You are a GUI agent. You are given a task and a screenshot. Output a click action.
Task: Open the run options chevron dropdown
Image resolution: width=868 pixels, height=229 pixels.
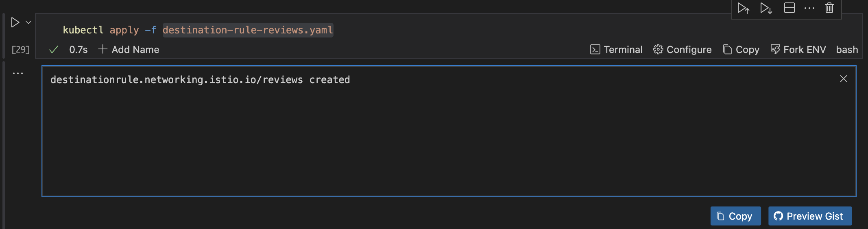[28, 22]
